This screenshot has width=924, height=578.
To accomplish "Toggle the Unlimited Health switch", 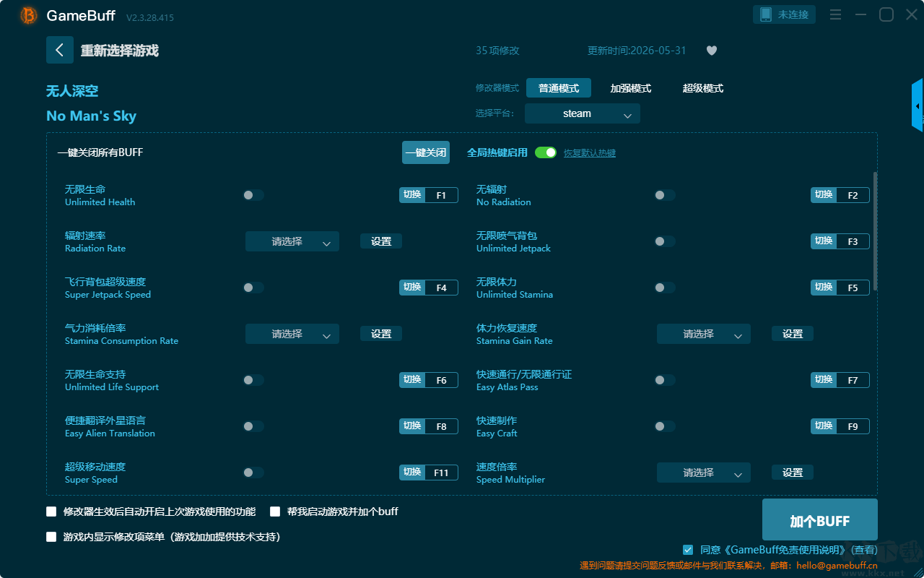I will coord(253,195).
